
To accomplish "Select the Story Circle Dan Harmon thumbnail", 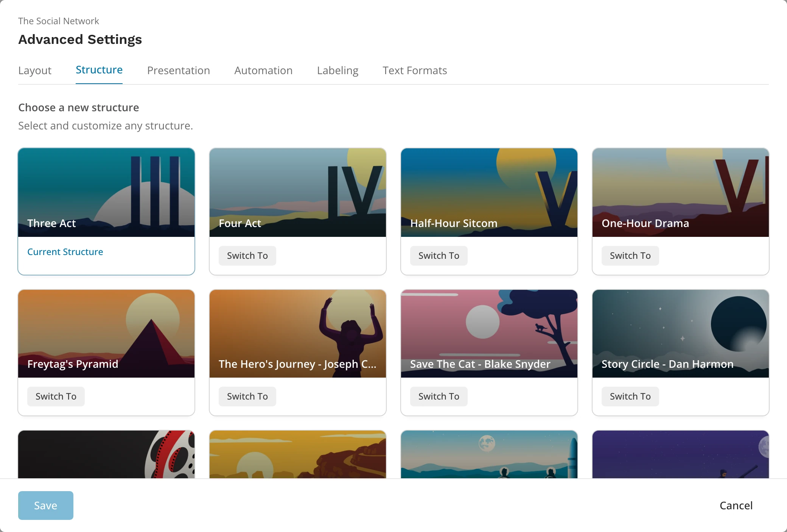I will tap(681, 334).
